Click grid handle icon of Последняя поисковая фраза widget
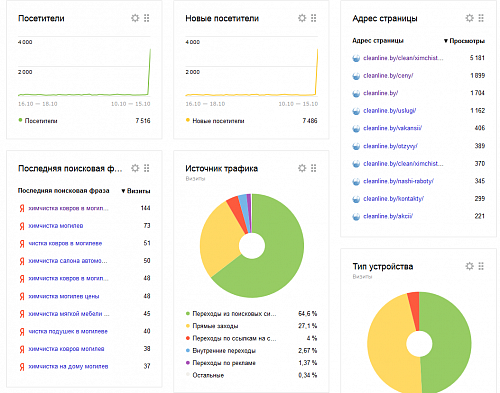Screen dimensions: 500x393 (x=147, y=168)
